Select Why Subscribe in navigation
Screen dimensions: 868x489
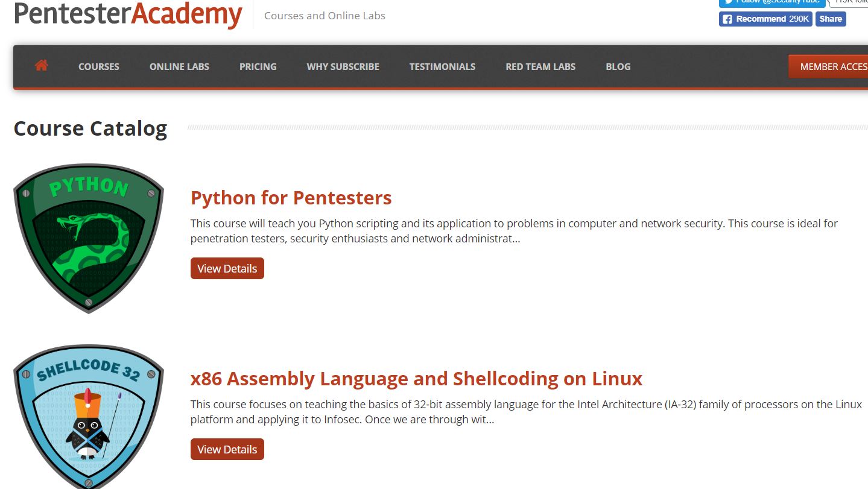(343, 67)
